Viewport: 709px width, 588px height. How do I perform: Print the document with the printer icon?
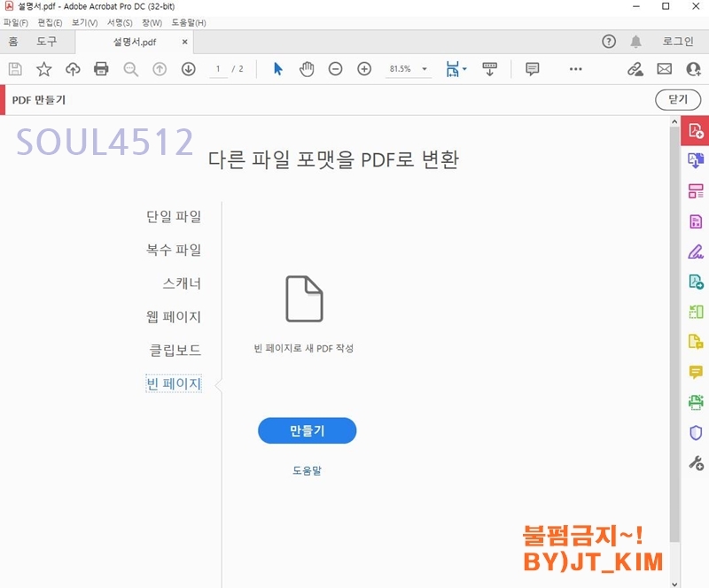coord(101,69)
